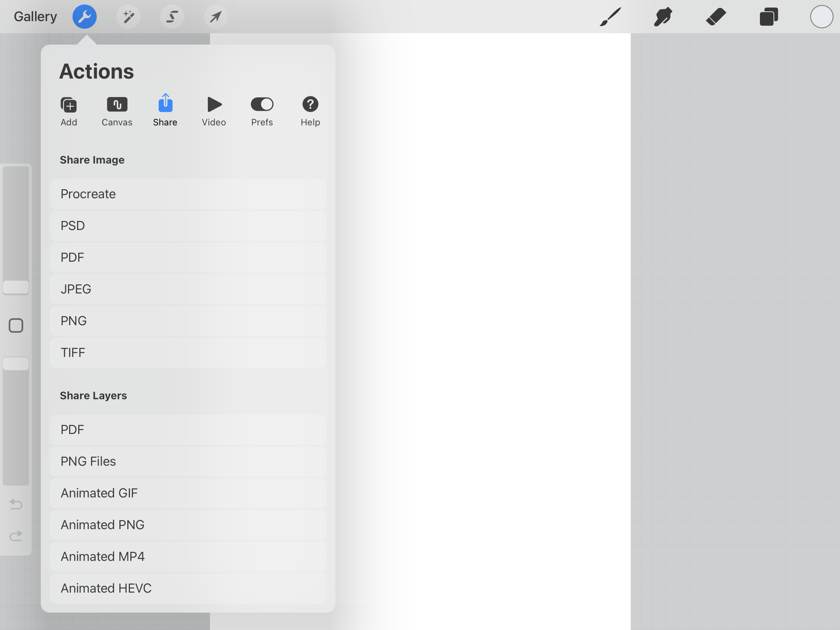The width and height of the screenshot is (840, 630).
Task: Export layers as Animated MP4
Action: [188, 557]
